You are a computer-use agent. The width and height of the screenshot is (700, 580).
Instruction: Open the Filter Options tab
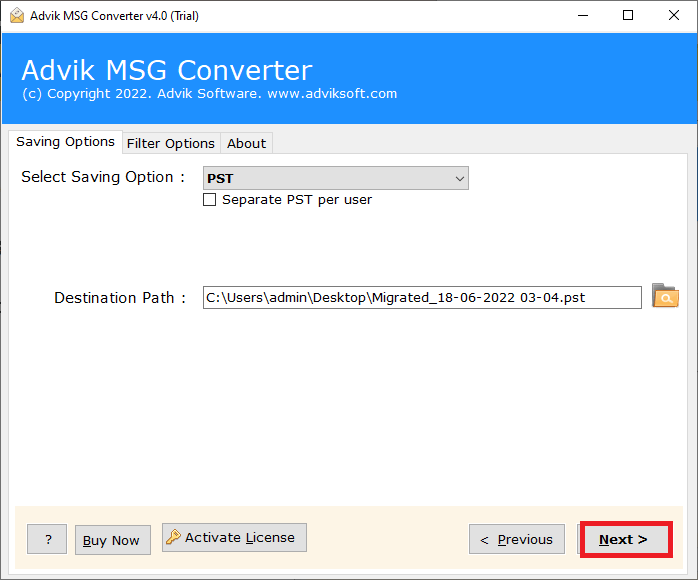pos(171,144)
